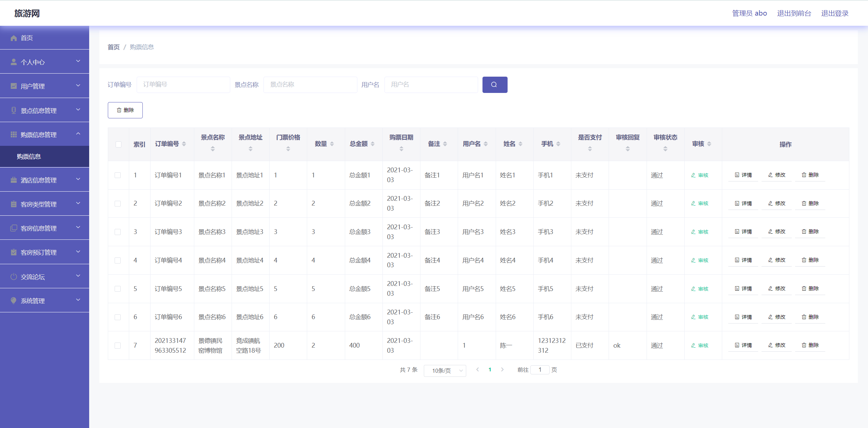Check the row for 陈一's order
Image resolution: width=868 pixels, height=428 pixels.
pyautogui.click(x=118, y=346)
